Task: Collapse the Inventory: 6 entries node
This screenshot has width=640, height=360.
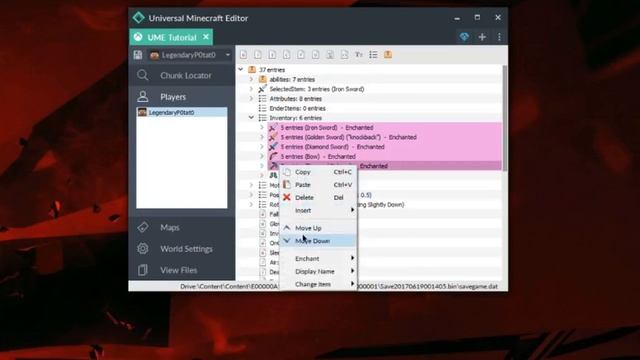Action: coord(251,118)
